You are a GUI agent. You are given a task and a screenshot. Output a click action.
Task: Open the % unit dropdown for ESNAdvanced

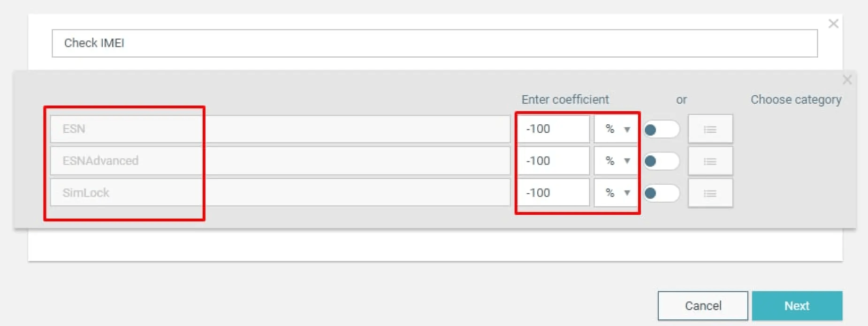click(616, 161)
